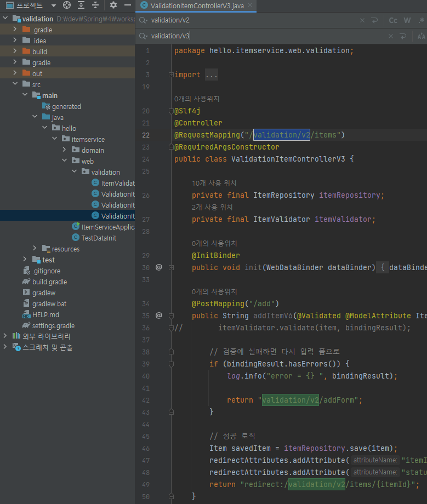Select the gradlew file
The image size is (427, 504).
(x=39, y=293)
